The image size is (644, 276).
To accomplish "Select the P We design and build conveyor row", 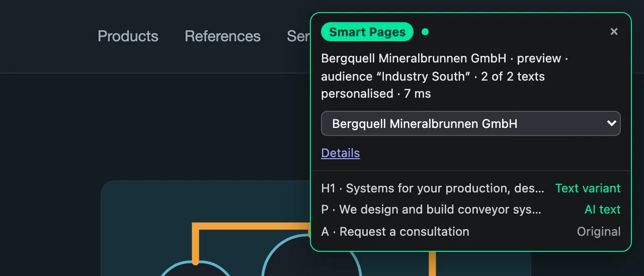I will tap(471, 210).
